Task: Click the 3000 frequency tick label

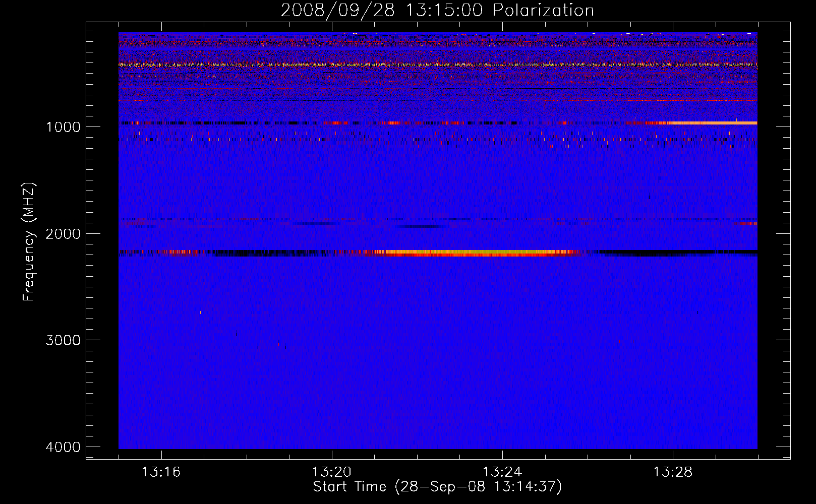Action: [x=63, y=340]
